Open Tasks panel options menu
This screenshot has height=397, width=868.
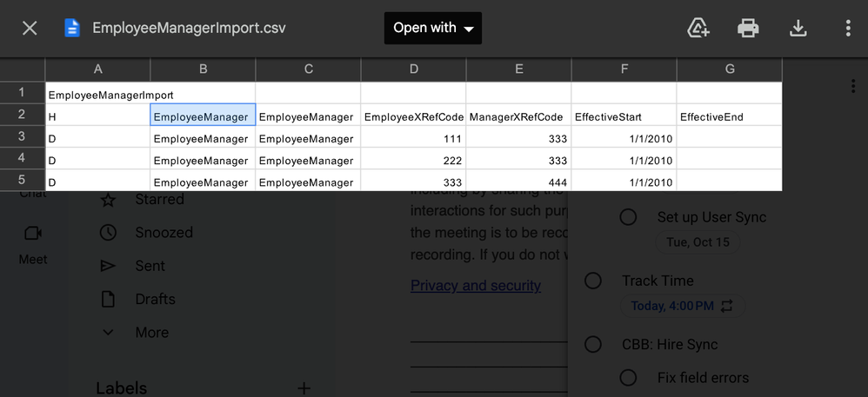(853, 86)
